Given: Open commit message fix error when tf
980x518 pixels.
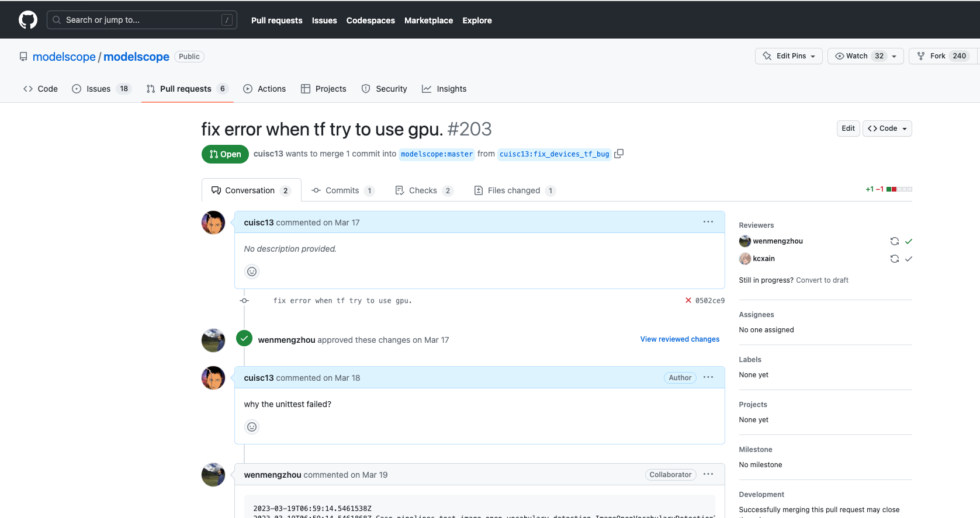Looking at the screenshot, I should click(x=342, y=301).
